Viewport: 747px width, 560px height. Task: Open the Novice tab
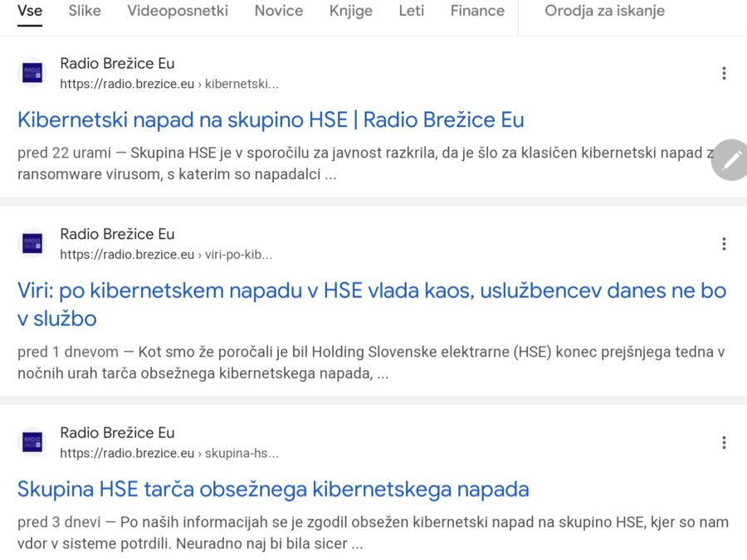click(279, 11)
